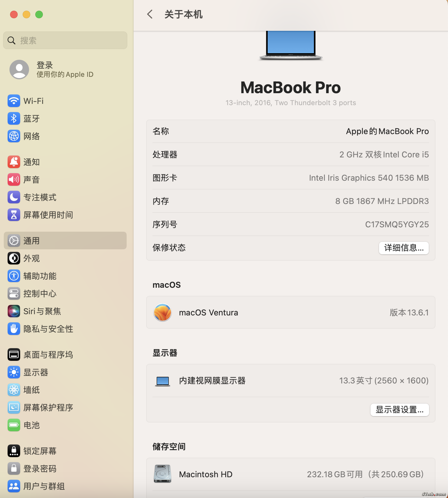The width and height of the screenshot is (448, 498).
Task: Go back using the left chevron
Action: (x=150, y=14)
